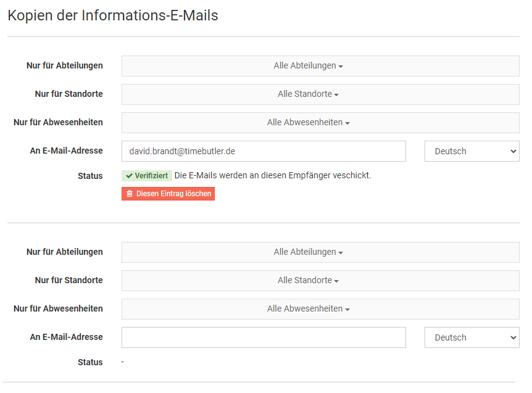
Task: Click the empty An E-Mail-Adresse input field
Action: point(264,337)
